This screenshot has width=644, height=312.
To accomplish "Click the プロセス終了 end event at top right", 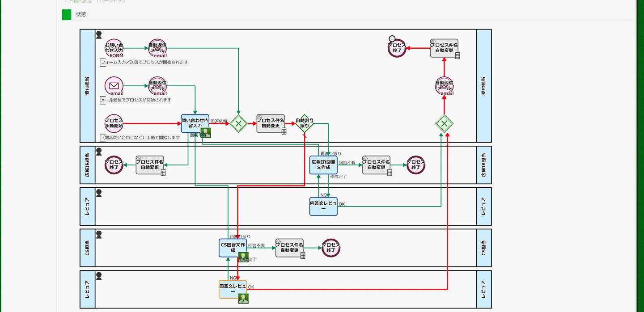I will (397, 48).
